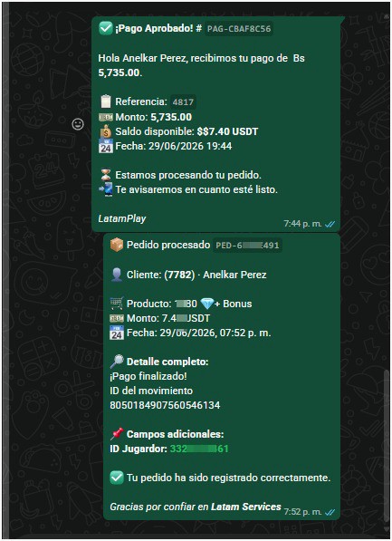Click the green ID Jugador number
392x541 pixels.
coord(199,449)
